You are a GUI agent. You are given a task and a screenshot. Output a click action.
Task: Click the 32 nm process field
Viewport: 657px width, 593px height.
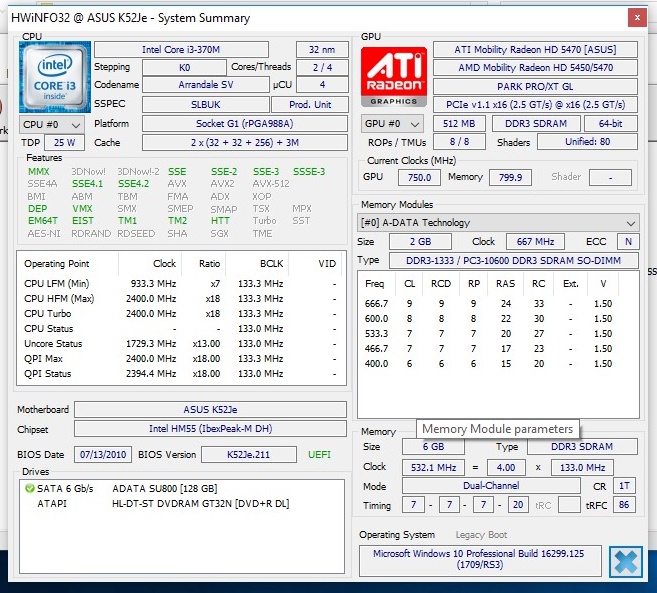[x=322, y=49]
